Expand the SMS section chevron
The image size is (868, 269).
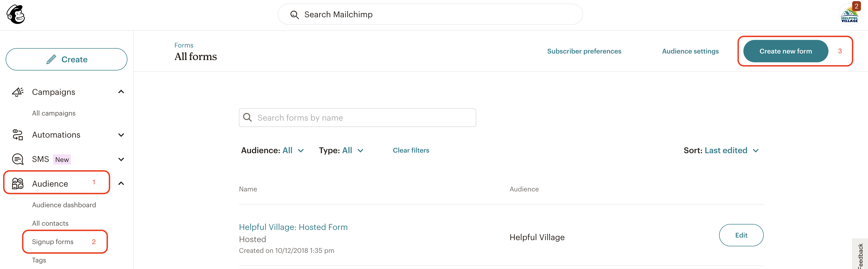click(x=121, y=159)
